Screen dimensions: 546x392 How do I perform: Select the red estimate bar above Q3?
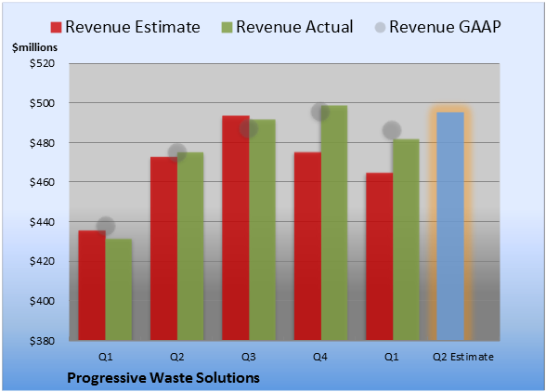coord(236,228)
